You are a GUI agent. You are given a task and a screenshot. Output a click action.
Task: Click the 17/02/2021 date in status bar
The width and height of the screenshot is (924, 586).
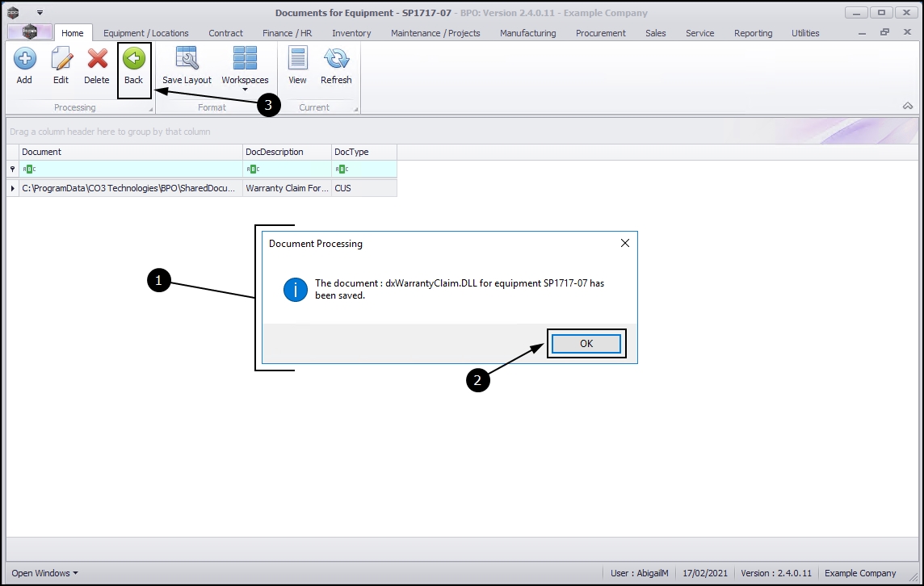[x=705, y=573]
